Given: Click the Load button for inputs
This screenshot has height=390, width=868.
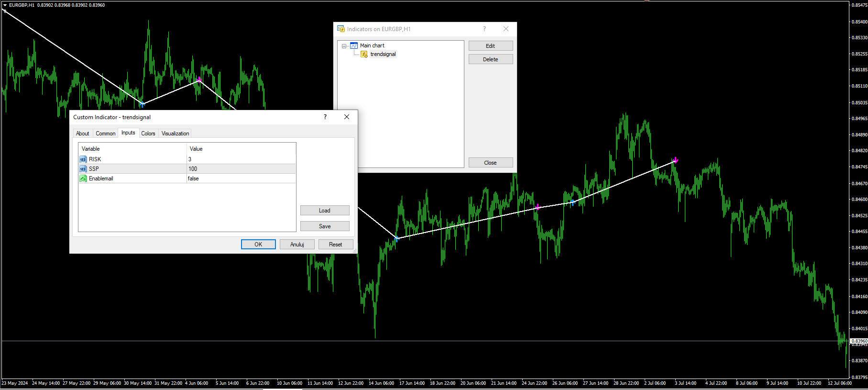Looking at the screenshot, I should 325,211.
